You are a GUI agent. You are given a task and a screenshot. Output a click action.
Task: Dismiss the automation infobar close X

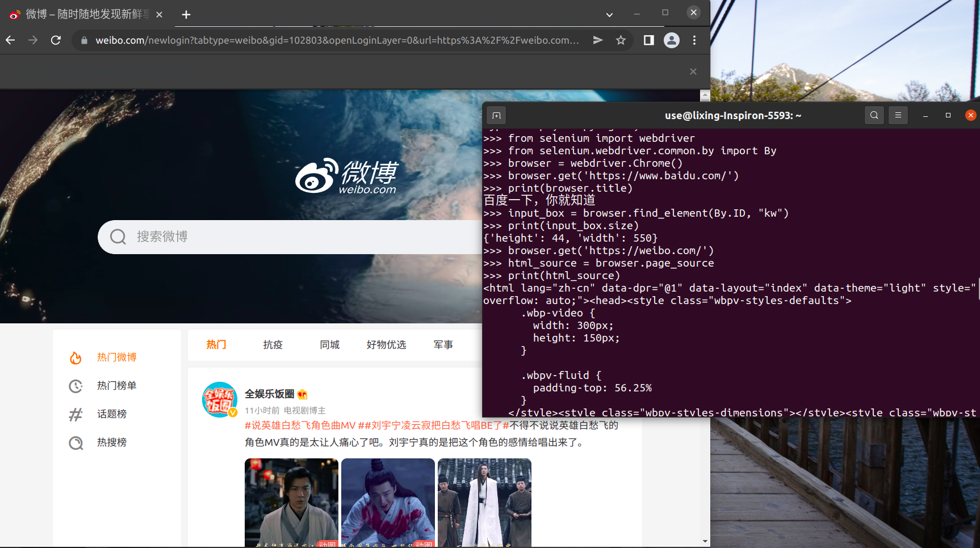(693, 71)
